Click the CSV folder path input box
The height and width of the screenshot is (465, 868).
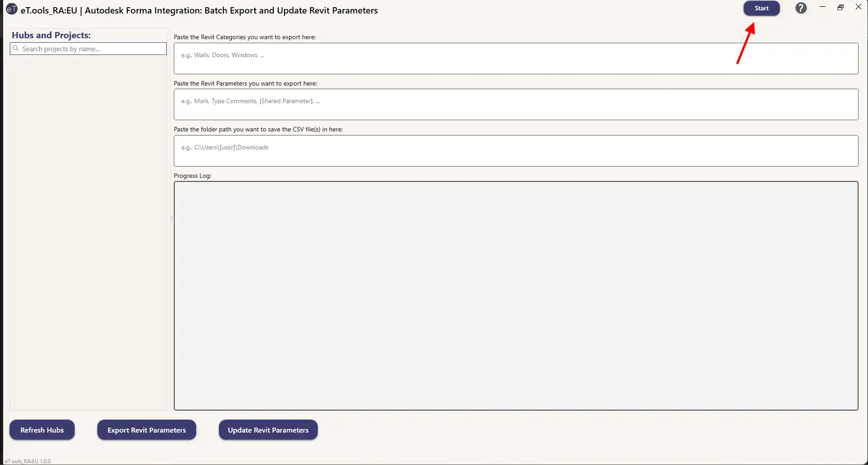point(516,151)
